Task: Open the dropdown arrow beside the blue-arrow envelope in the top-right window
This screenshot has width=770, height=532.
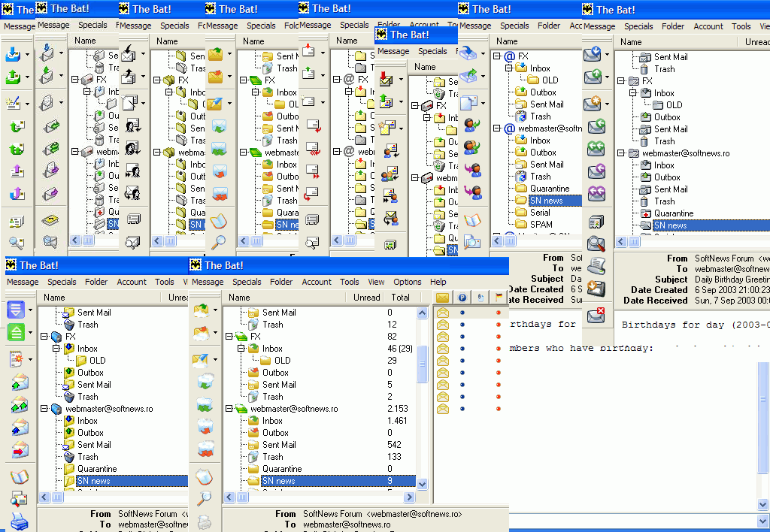Action: (x=608, y=54)
